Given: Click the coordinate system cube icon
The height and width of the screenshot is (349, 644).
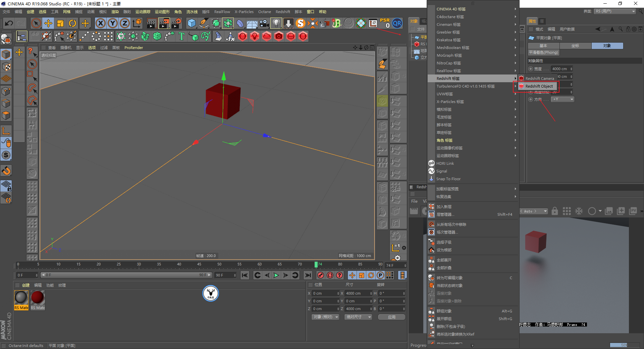Looking at the screenshot, I should click(137, 23).
